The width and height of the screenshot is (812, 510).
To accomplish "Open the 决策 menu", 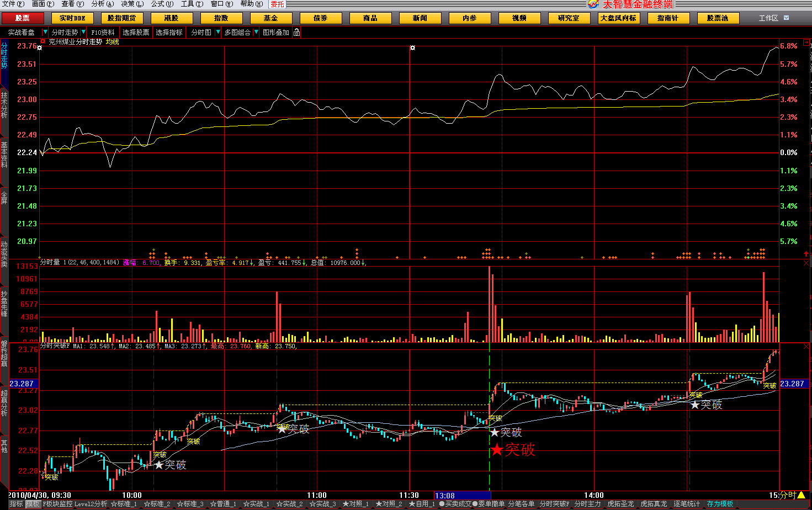I will (x=132, y=4).
